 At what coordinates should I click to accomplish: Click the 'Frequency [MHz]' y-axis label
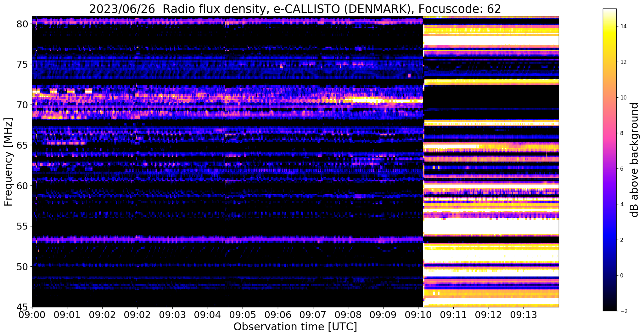coord(8,162)
